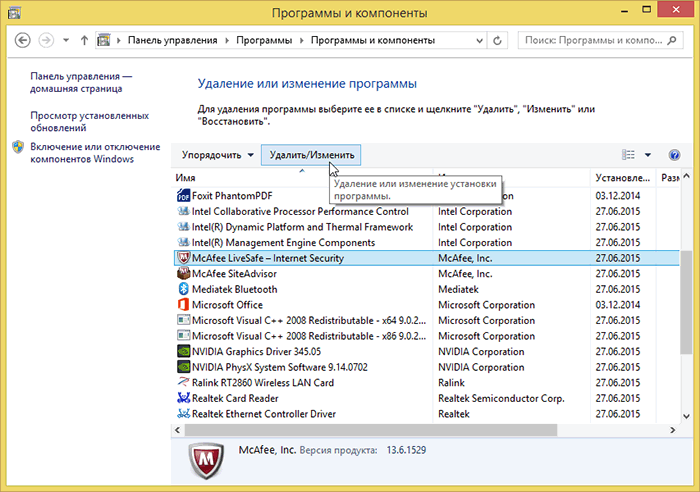Click the Microsoft Office icon
This screenshot has width=700, height=492.
click(183, 304)
